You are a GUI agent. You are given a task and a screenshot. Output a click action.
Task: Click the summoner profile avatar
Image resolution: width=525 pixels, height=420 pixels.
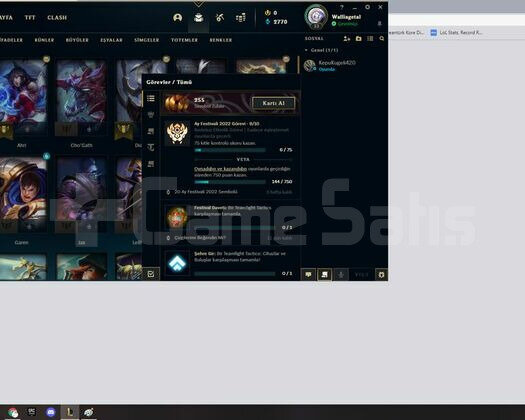(x=316, y=17)
